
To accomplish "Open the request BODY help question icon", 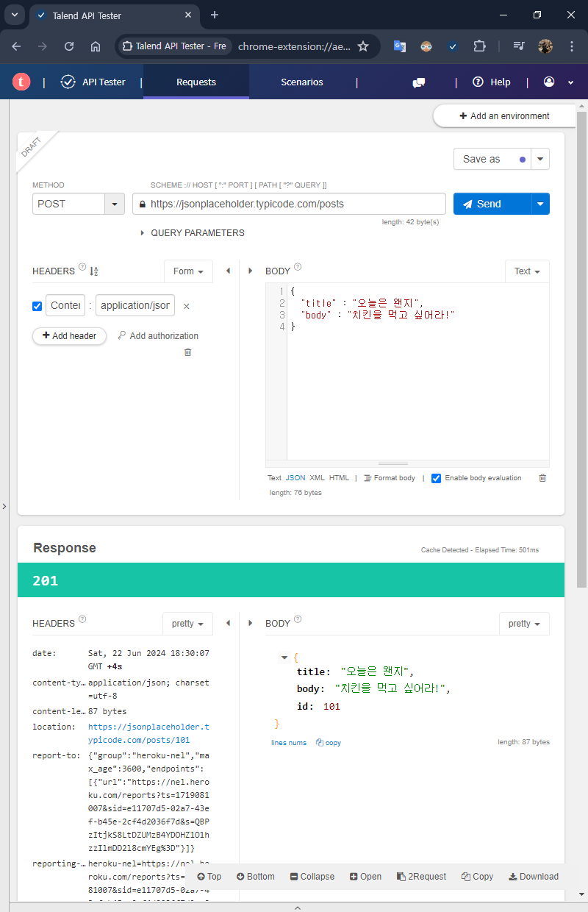I will pyautogui.click(x=298, y=268).
